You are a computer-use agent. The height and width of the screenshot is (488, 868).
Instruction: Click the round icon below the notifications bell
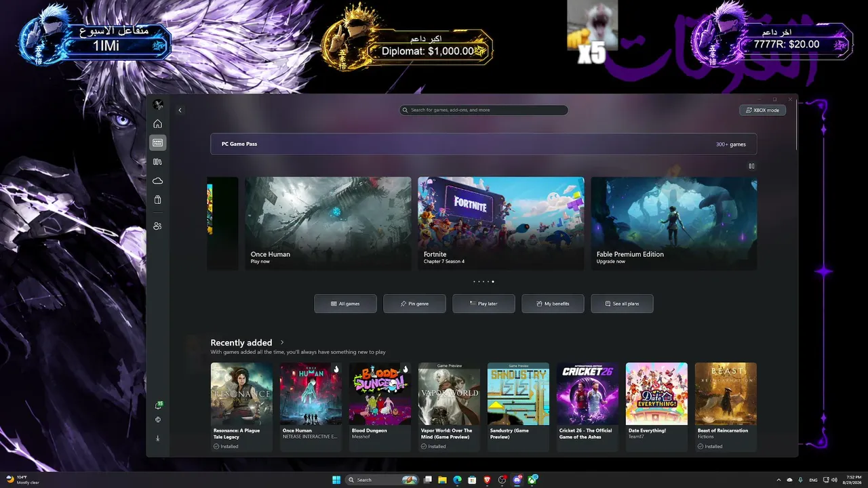(158, 420)
